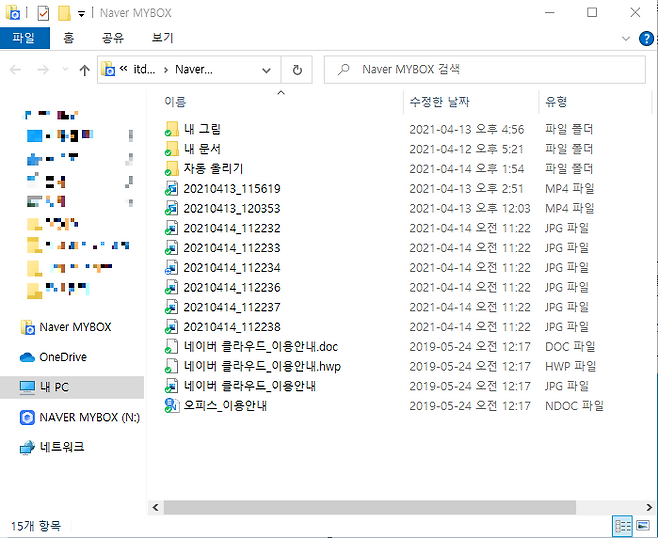
Task: Expand the ribbon with the chevron
Action: (626, 39)
